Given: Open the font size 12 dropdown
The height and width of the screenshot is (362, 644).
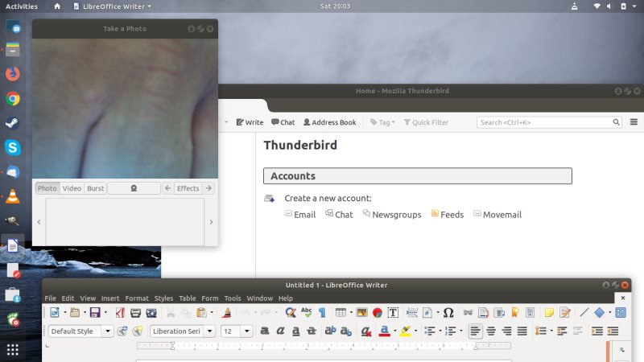Looking at the screenshot, I should [x=247, y=331].
